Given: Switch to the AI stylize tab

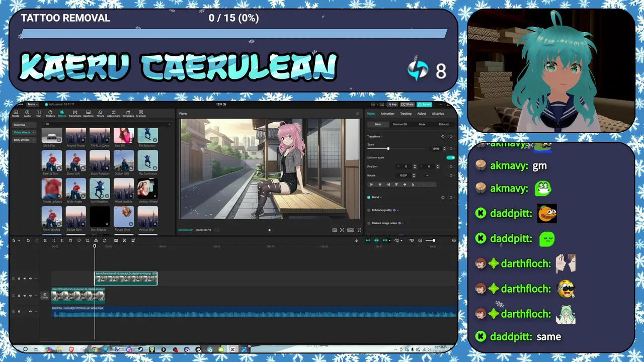Looking at the screenshot, I should coord(438,114).
